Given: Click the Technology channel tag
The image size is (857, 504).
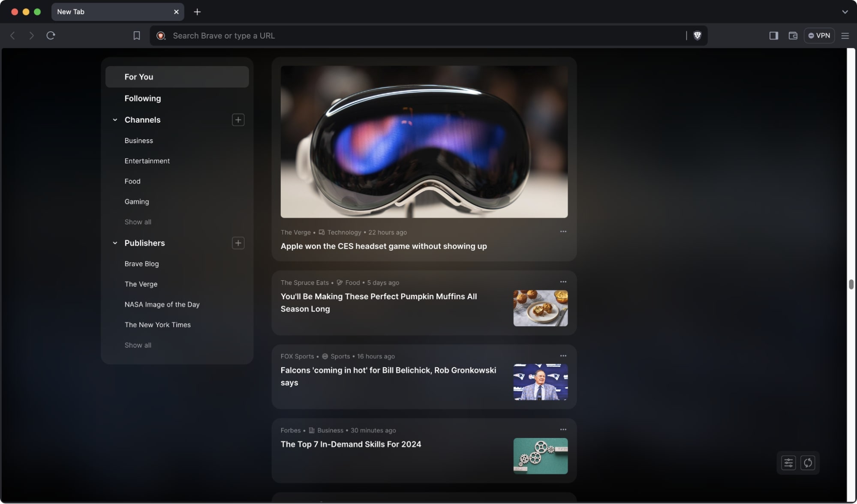Looking at the screenshot, I should coord(340,232).
